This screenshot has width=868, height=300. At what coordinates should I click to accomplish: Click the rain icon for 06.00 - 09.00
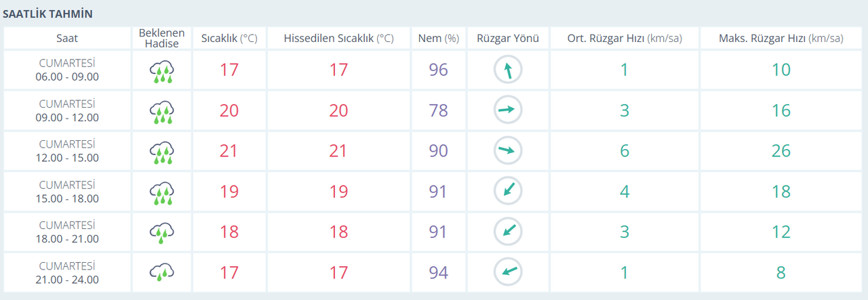point(161,70)
